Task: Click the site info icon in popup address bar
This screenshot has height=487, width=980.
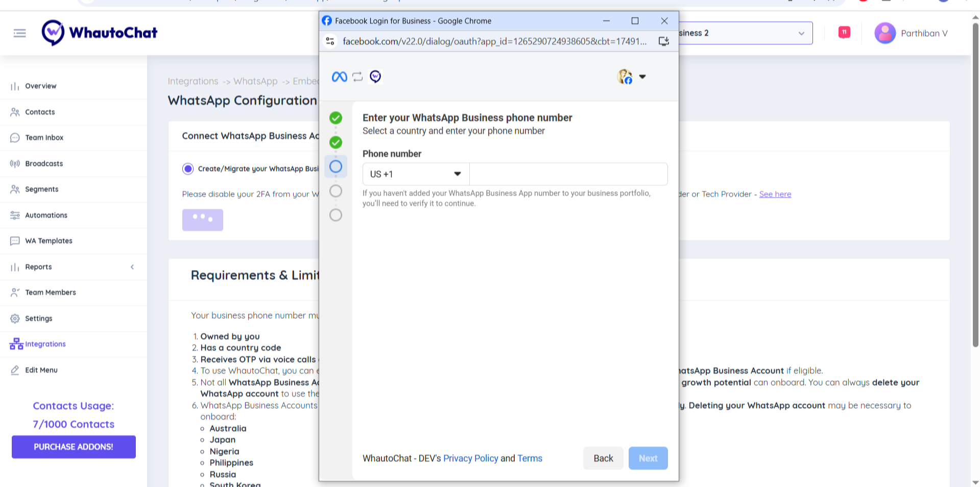Action: pyautogui.click(x=330, y=41)
